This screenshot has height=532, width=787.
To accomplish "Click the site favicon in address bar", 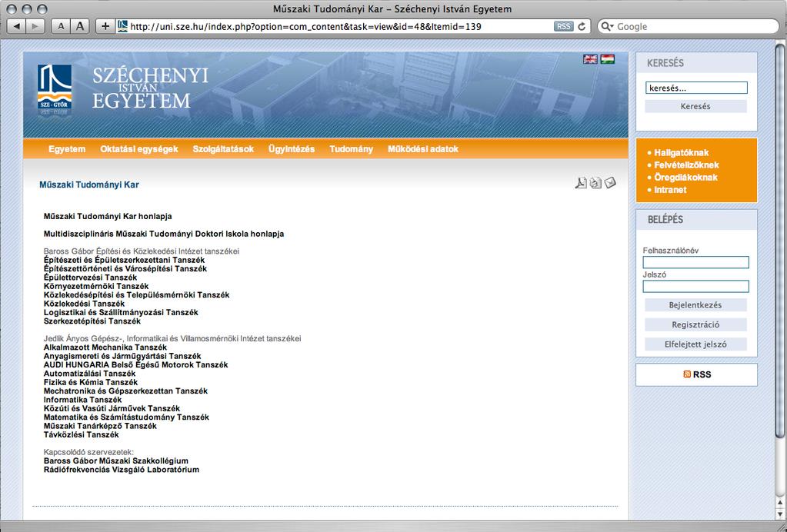I will tap(122, 26).
